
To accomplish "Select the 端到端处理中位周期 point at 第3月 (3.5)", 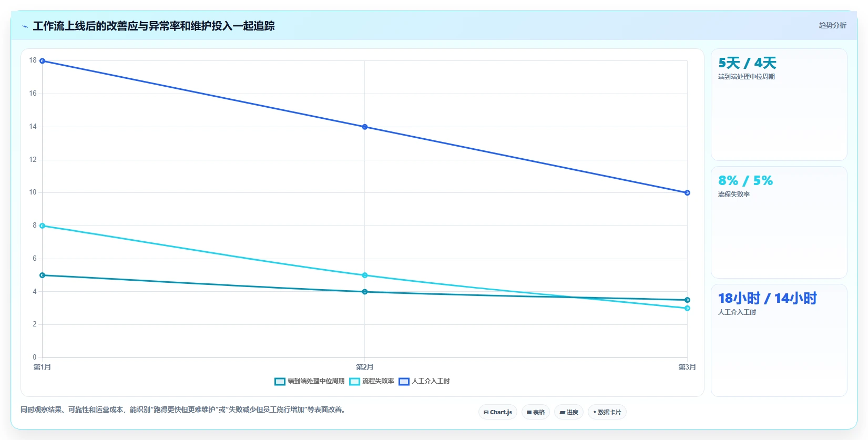I will [687, 300].
